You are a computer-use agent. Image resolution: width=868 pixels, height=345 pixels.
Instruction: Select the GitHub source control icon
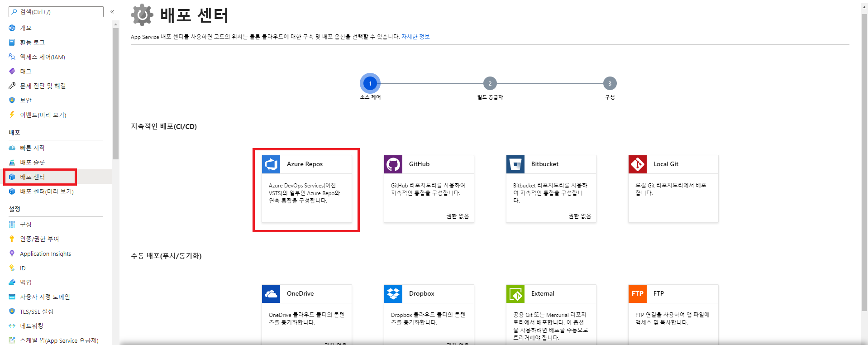point(393,164)
